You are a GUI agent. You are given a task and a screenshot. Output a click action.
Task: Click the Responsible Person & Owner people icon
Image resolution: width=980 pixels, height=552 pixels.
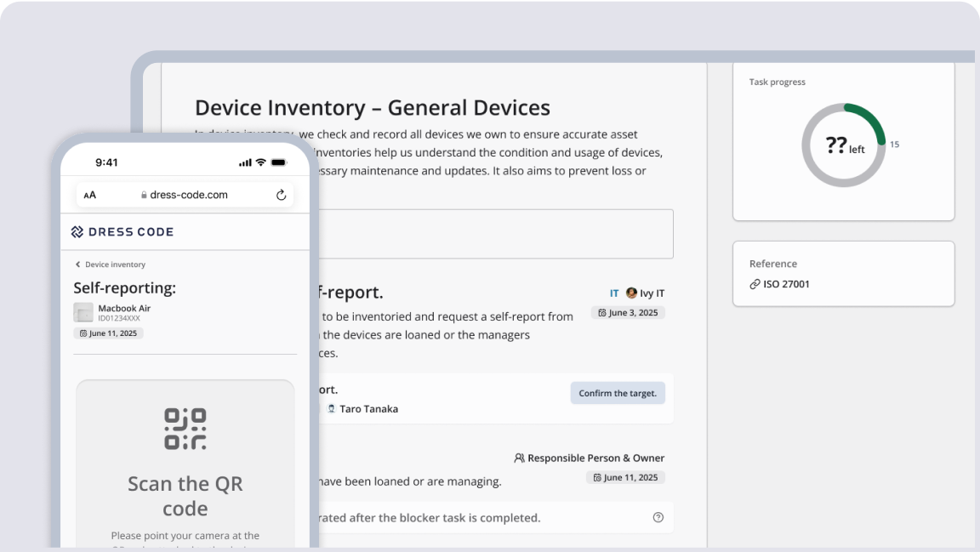coord(519,458)
